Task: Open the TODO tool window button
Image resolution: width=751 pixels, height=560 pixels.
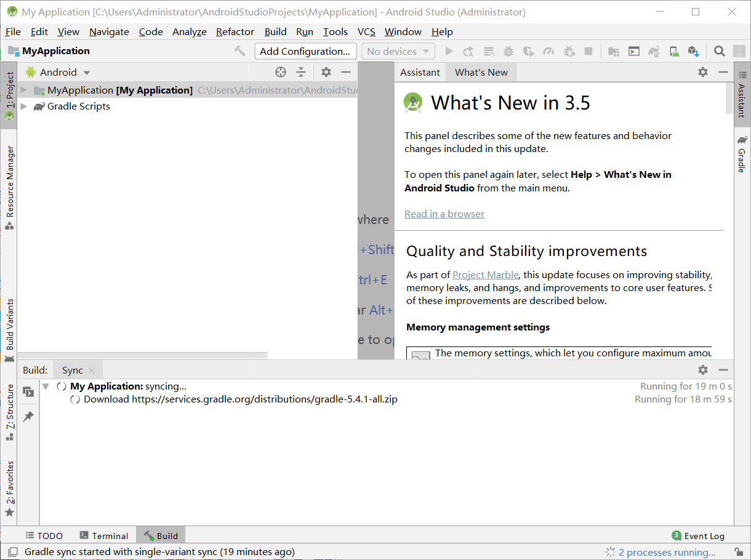Action: [x=44, y=536]
